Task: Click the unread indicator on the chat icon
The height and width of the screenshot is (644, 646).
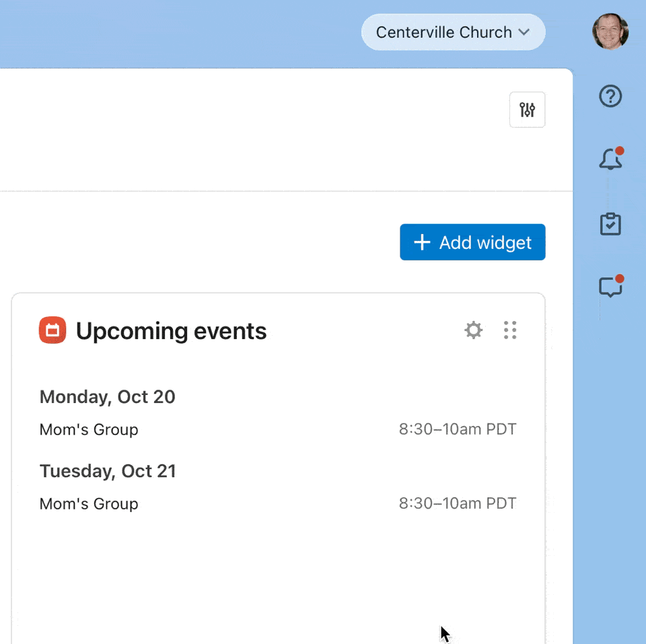Action: [x=620, y=278]
